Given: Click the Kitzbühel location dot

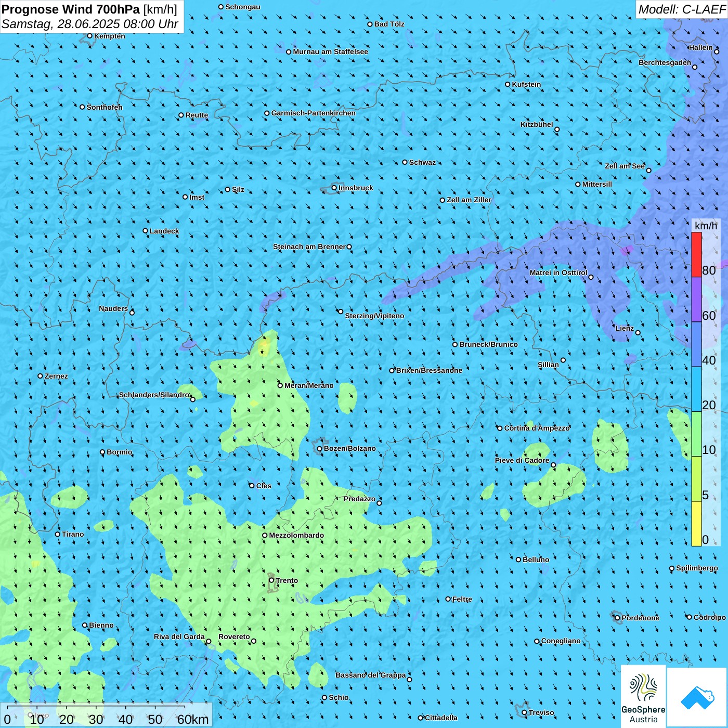Looking at the screenshot, I should tap(557, 129).
